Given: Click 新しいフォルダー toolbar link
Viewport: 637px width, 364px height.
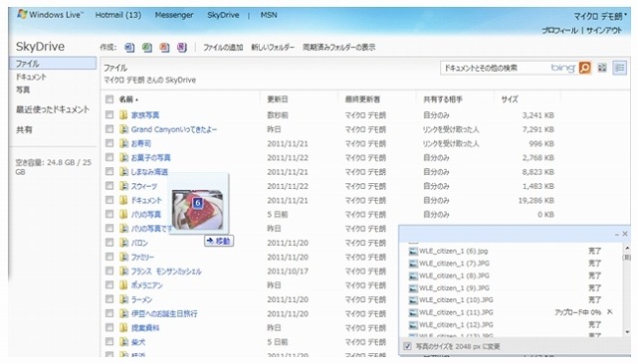Looking at the screenshot, I should (x=273, y=48).
